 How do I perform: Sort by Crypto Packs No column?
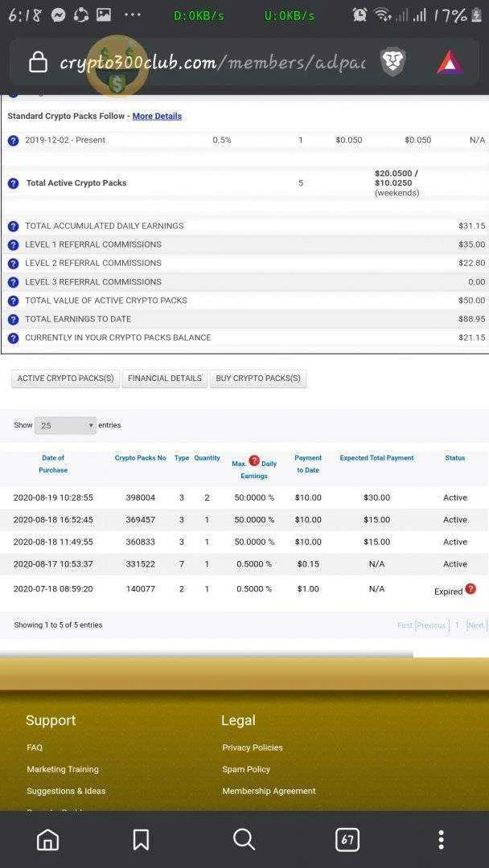[x=141, y=458]
